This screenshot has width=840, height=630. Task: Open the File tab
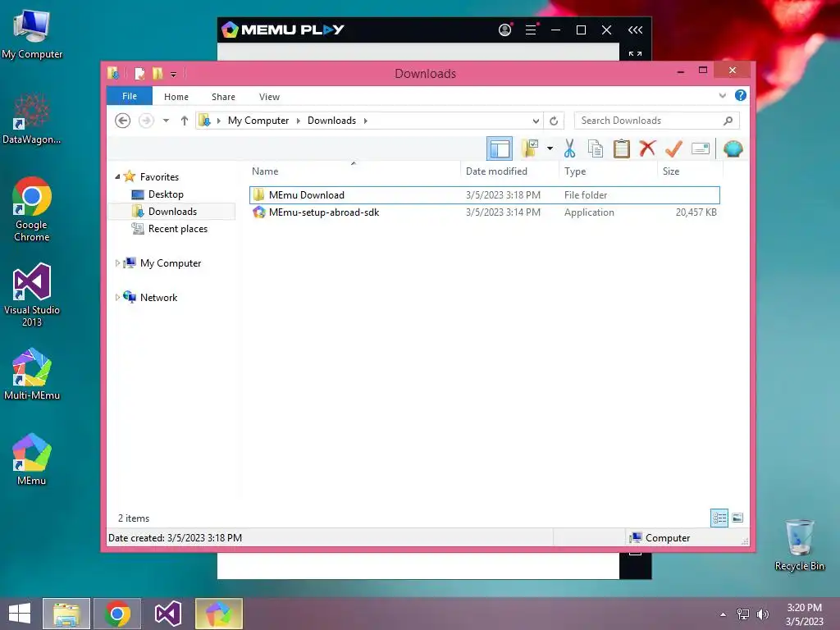pyautogui.click(x=130, y=96)
